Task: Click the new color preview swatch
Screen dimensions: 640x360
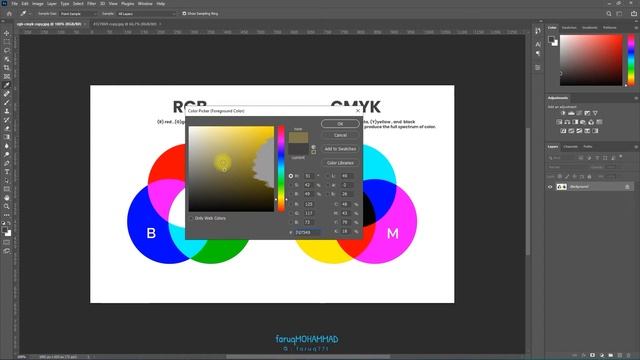Action: click(x=298, y=138)
